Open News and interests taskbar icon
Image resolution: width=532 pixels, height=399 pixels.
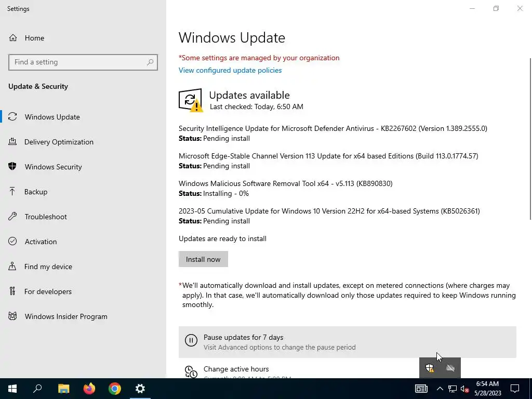(x=421, y=389)
